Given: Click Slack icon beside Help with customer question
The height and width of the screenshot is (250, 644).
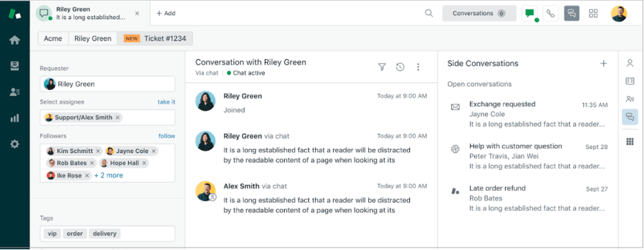Looking at the screenshot, I should coord(455,149).
